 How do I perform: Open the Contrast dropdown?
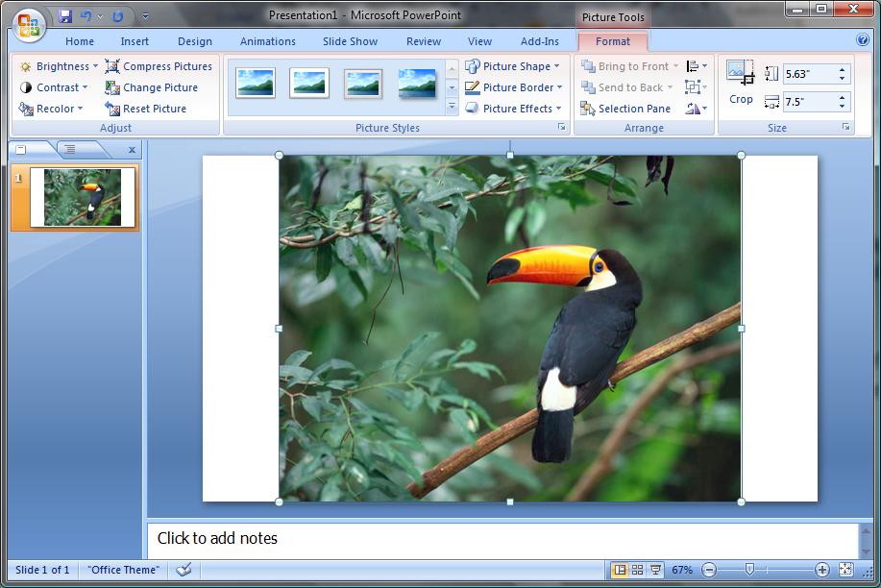pos(54,87)
